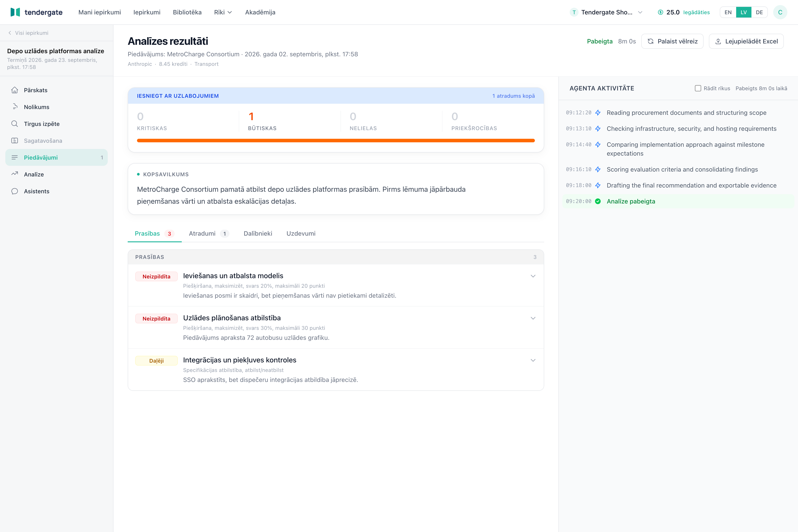Switch language to EN

728,12
